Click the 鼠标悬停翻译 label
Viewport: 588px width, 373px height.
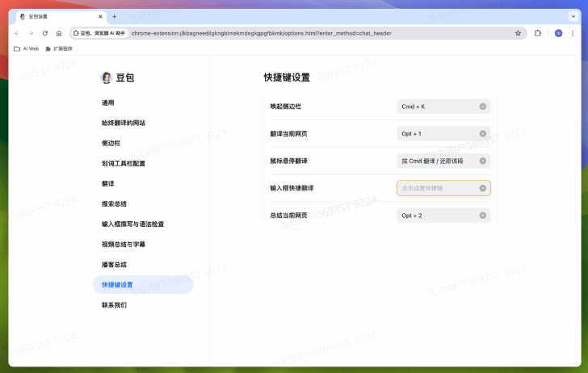tap(289, 161)
